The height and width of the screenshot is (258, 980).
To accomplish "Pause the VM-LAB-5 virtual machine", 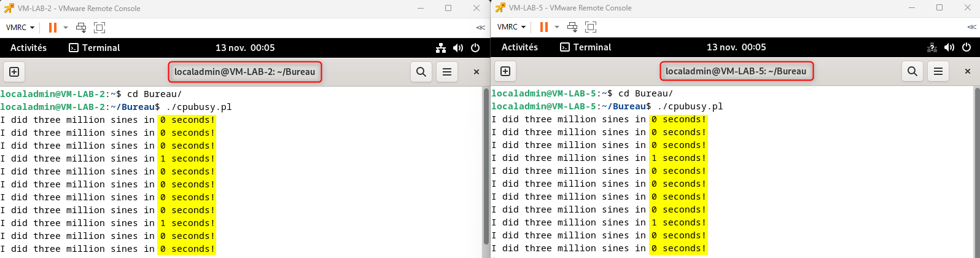I will click(x=544, y=27).
